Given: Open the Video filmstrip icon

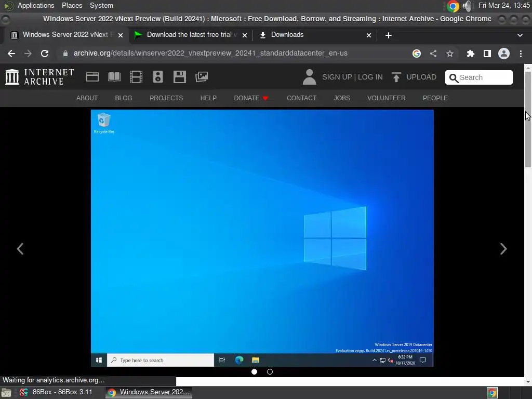Looking at the screenshot, I should click(136, 77).
